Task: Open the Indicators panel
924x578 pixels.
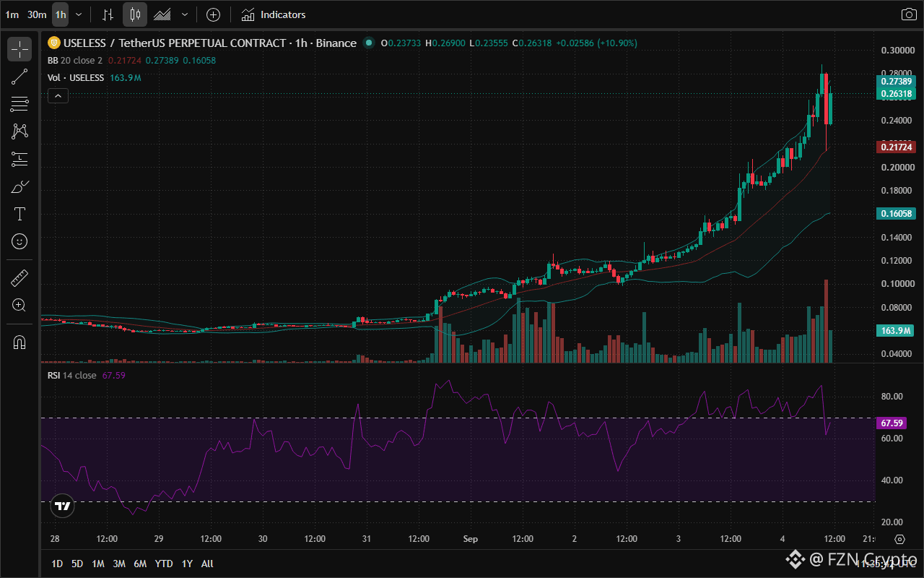Action: pyautogui.click(x=274, y=14)
